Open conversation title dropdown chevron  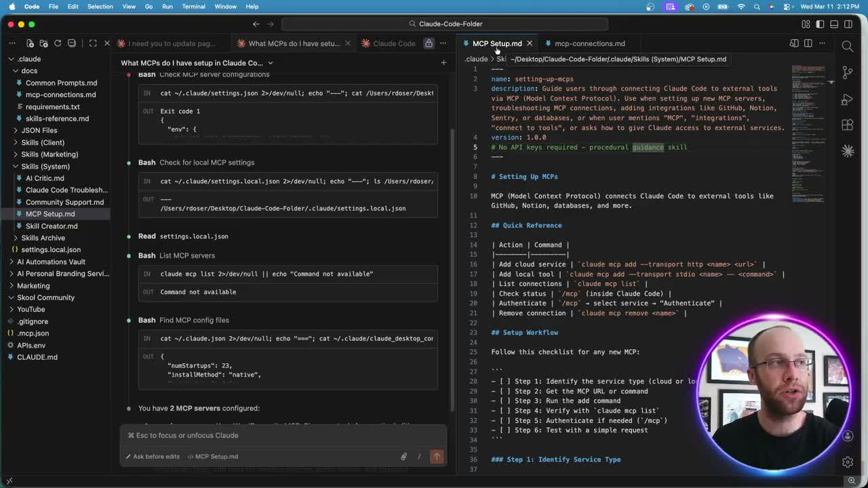pyautogui.click(x=270, y=63)
